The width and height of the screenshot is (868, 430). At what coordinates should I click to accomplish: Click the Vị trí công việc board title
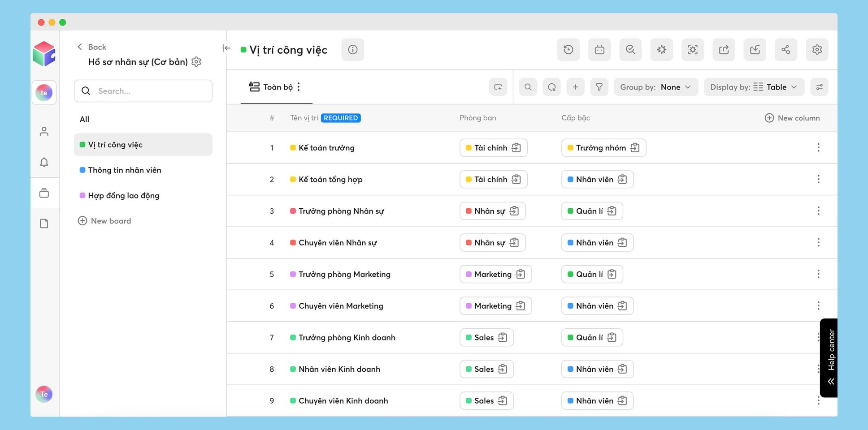click(x=288, y=50)
